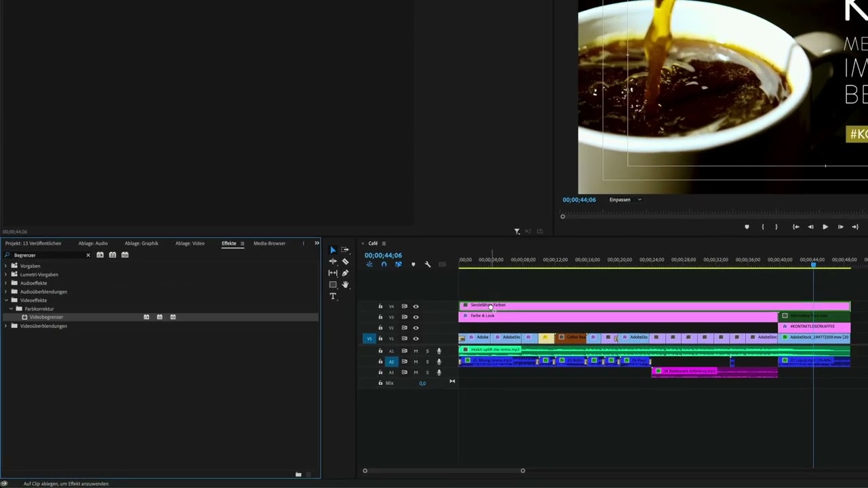
Task: Open timeline display settings wrench
Action: coord(427,264)
